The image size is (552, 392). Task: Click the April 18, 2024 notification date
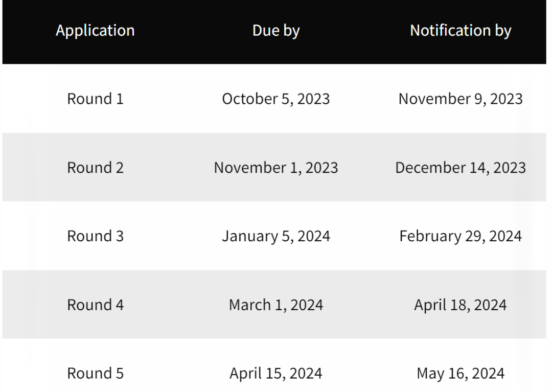pyautogui.click(x=461, y=305)
